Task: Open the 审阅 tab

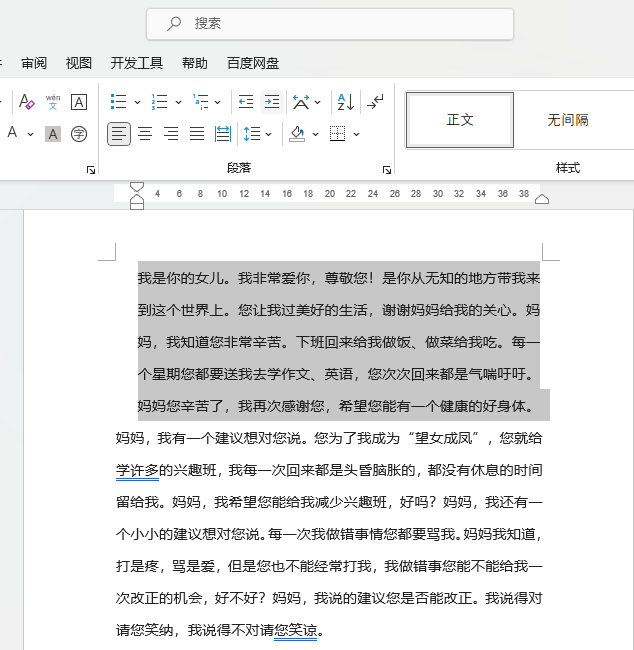Action: pyautogui.click(x=34, y=63)
